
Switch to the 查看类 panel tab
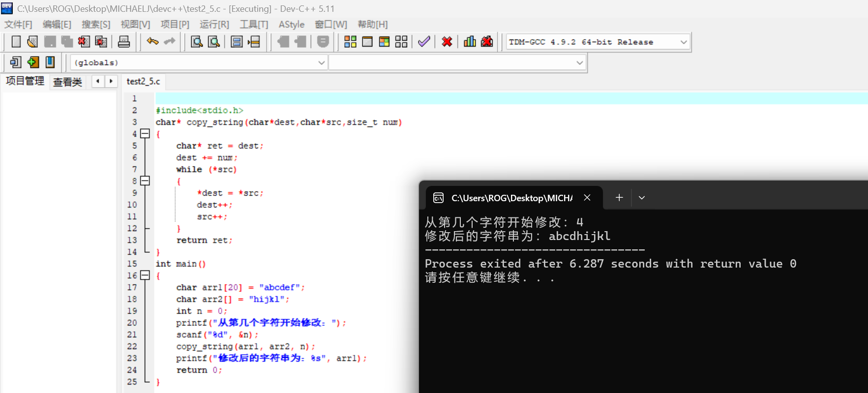click(68, 82)
